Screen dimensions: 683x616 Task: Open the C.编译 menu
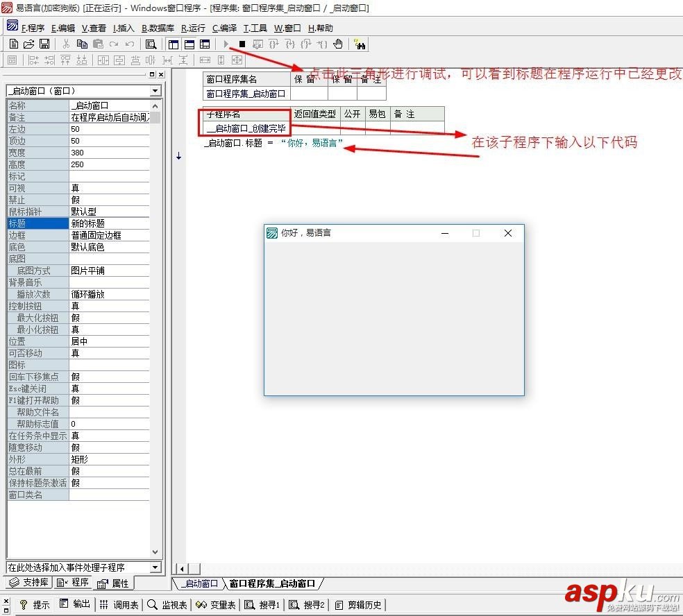tap(224, 28)
